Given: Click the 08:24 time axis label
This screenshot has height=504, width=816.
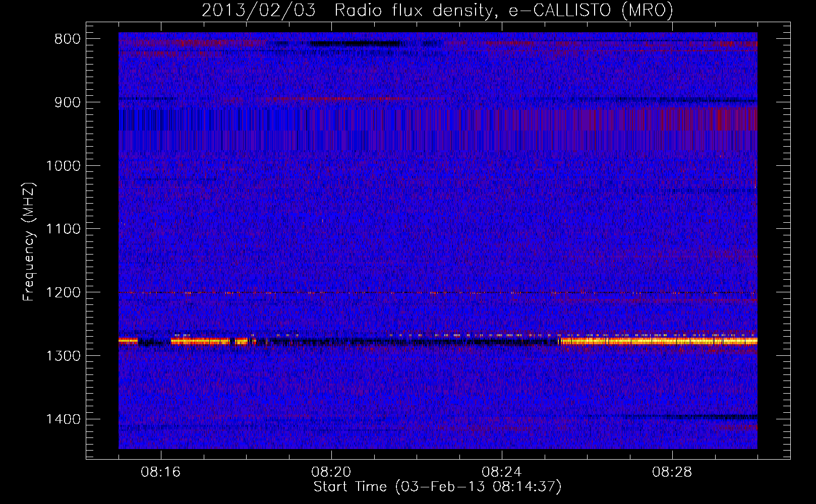Looking at the screenshot, I should pyautogui.click(x=502, y=473).
